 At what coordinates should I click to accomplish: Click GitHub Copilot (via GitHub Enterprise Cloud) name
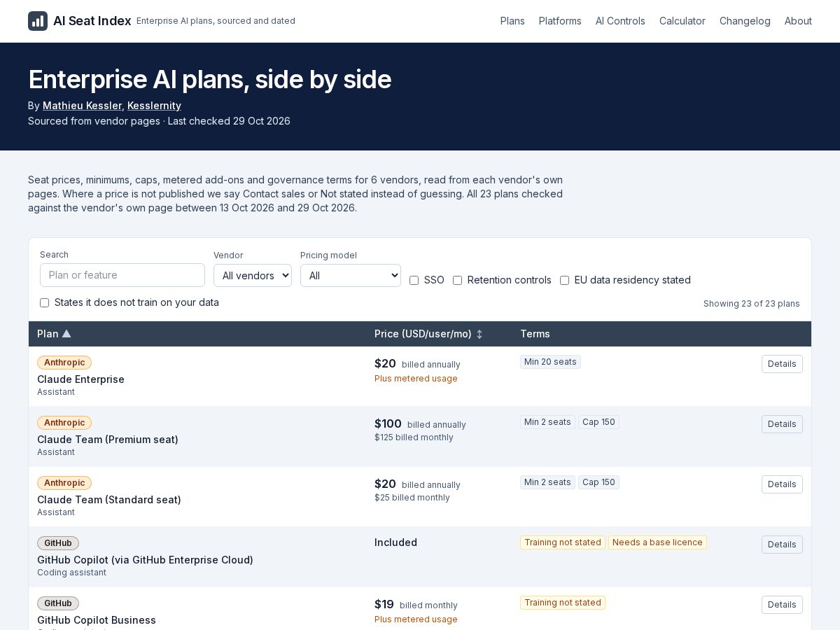(145, 560)
